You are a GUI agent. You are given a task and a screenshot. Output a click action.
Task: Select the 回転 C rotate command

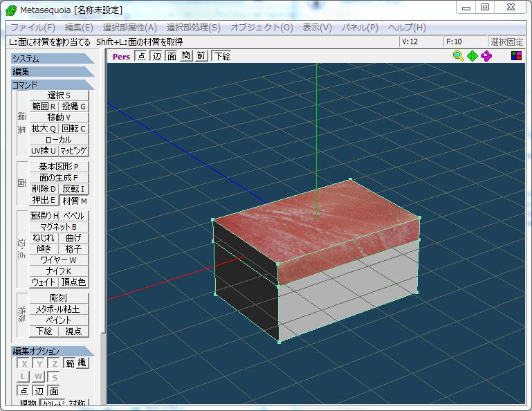point(73,129)
